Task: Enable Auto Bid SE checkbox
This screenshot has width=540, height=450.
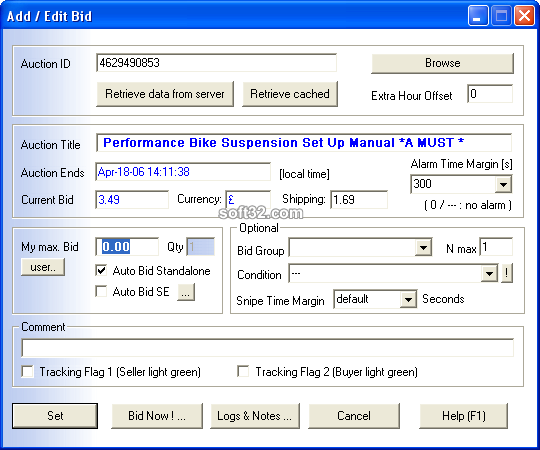Action: (101, 291)
